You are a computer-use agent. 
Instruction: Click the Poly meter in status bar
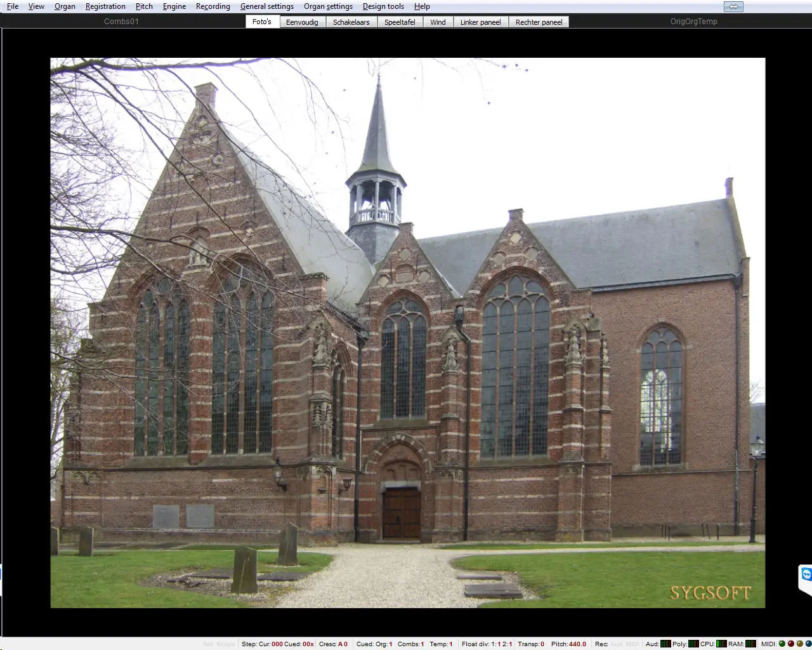click(x=693, y=644)
